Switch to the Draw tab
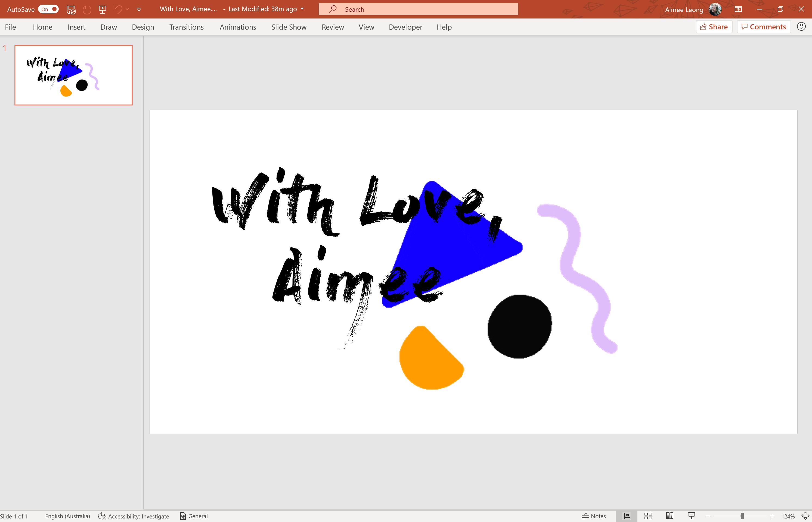The width and height of the screenshot is (812, 522). (109, 27)
